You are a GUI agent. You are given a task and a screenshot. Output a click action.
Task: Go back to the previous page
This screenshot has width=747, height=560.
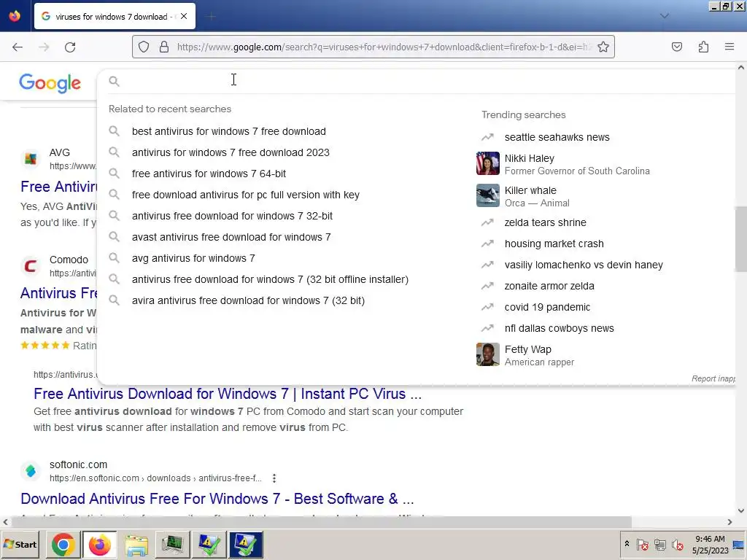click(18, 47)
